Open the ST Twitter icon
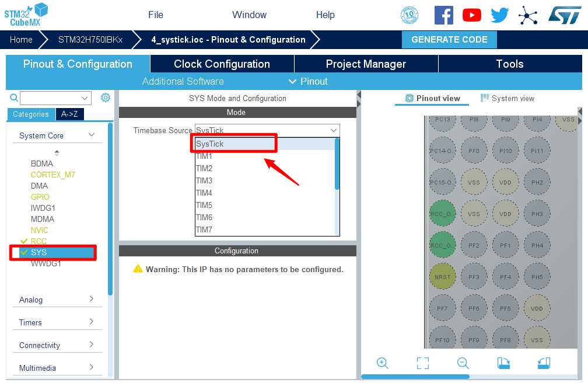Image resolution: width=588 pixels, height=386 pixels. (500, 15)
